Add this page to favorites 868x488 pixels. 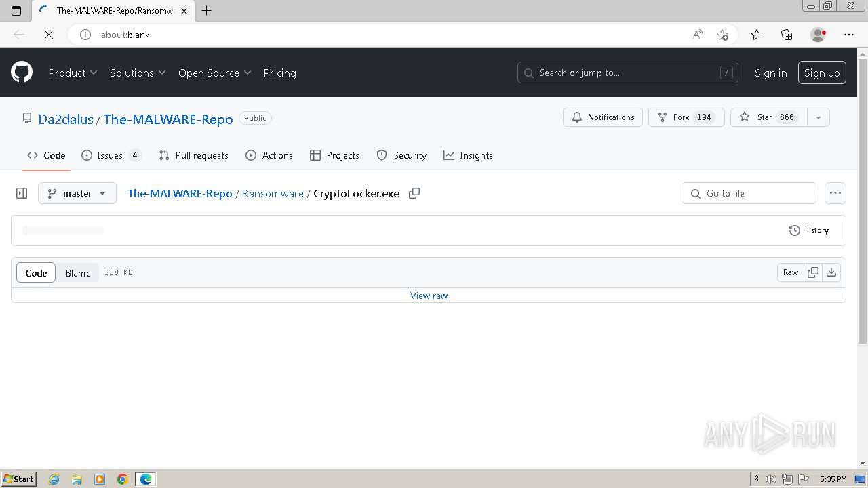(722, 35)
